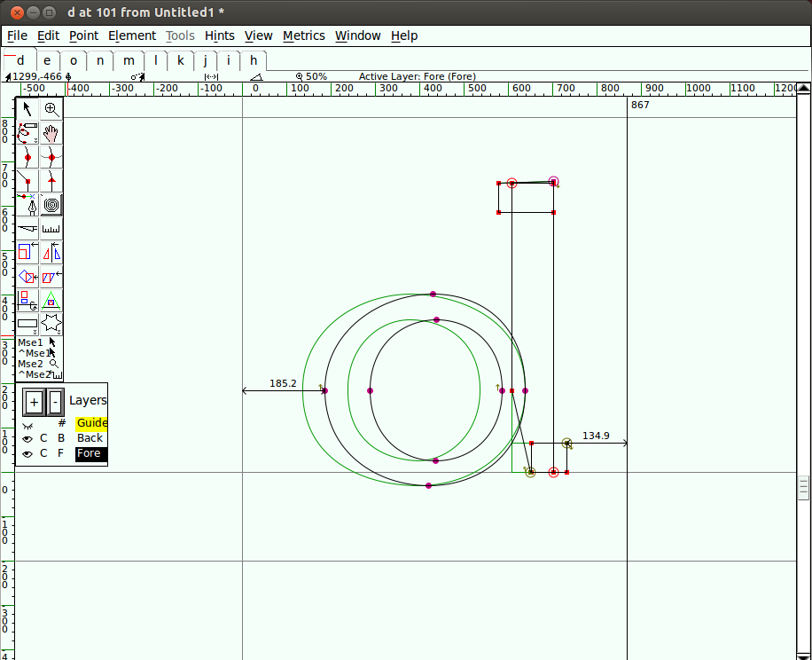Choose the Flip selection tool
Image resolution: width=812 pixels, height=660 pixels.
click(x=51, y=253)
